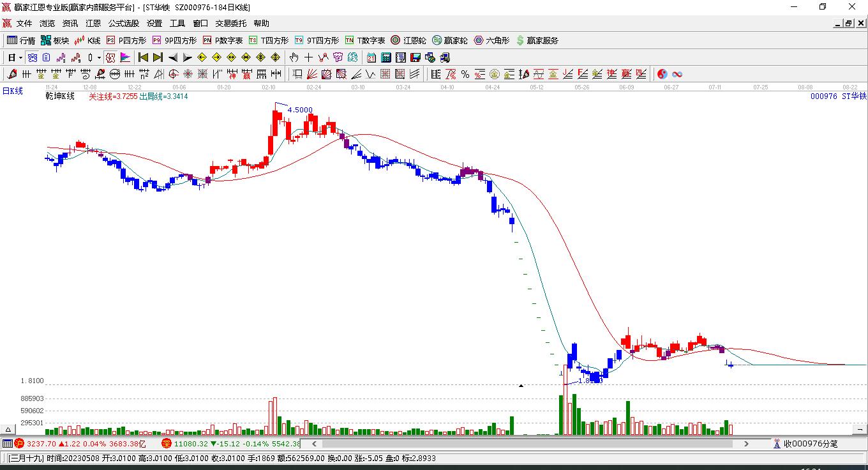Restore the inner chart window
868x470 pixels.
[849, 24]
